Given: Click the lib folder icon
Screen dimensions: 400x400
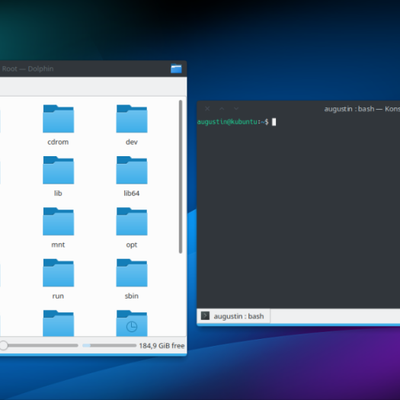Looking at the screenshot, I should (x=58, y=170).
